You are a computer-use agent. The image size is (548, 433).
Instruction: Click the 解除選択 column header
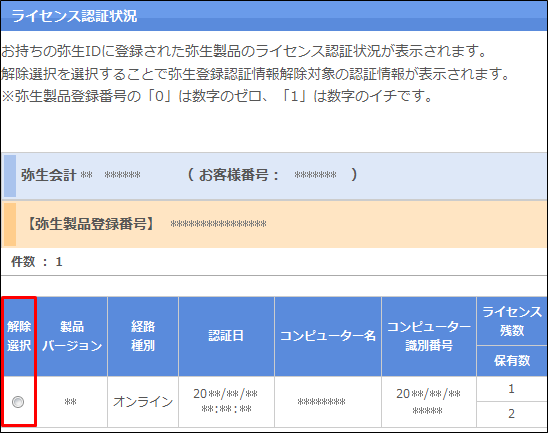(19, 336)
